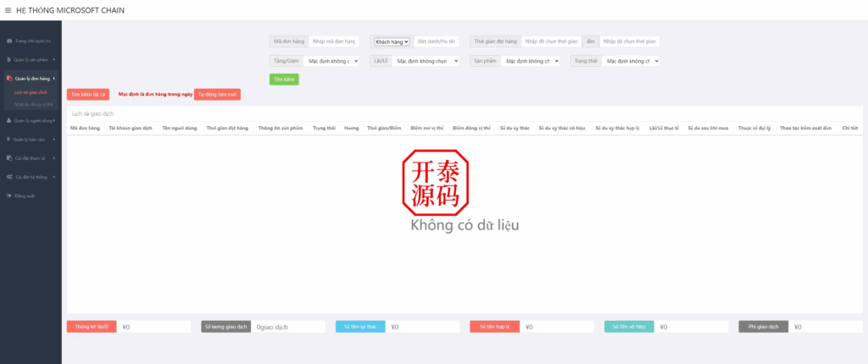Click the Không có dữ liệu message
The image size is (868, 364).
click(465, 225)
